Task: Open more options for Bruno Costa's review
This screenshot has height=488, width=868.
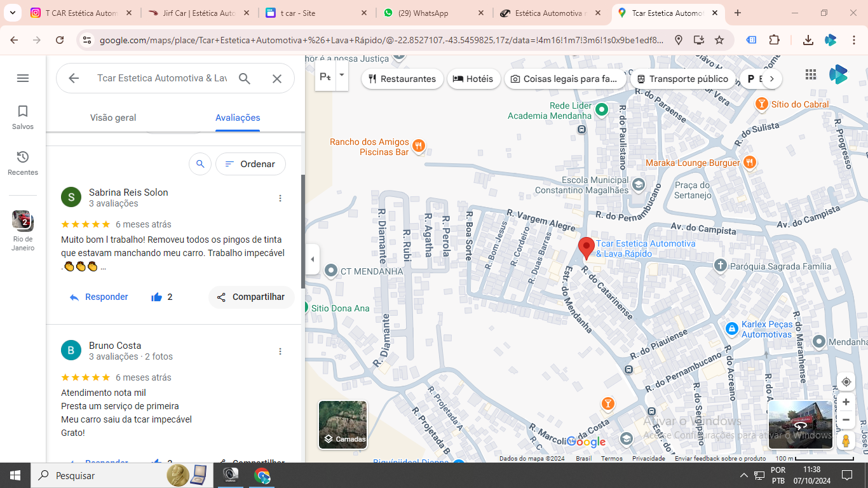Action: pyautogui.click(x=280, y=351)
